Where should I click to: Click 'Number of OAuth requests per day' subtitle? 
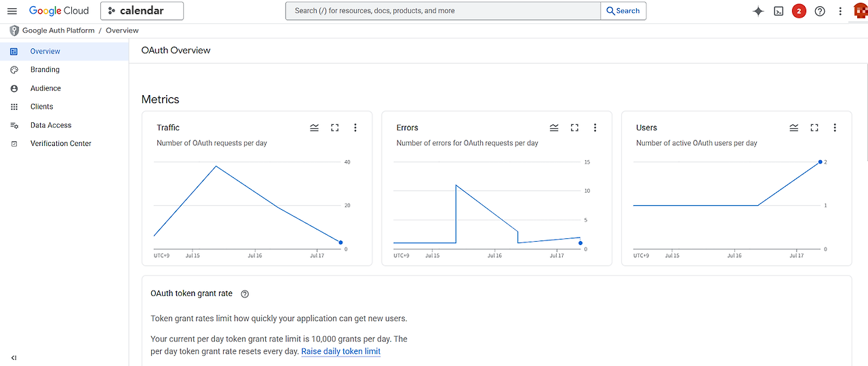point(212,143)
